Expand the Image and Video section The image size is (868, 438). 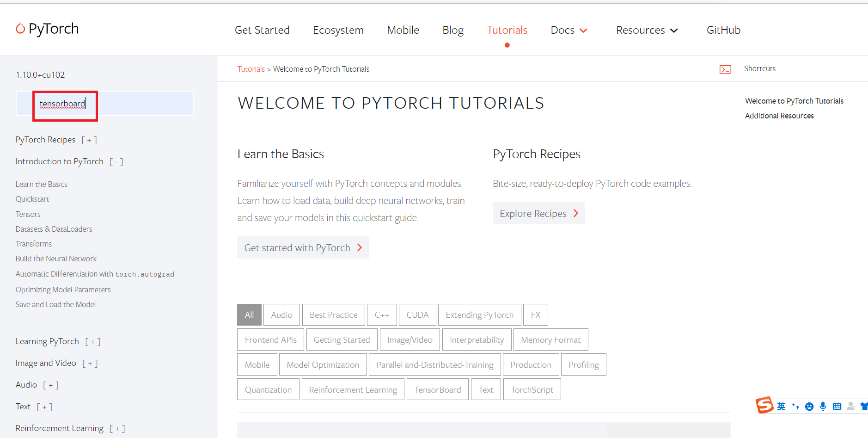pos(90,364)
